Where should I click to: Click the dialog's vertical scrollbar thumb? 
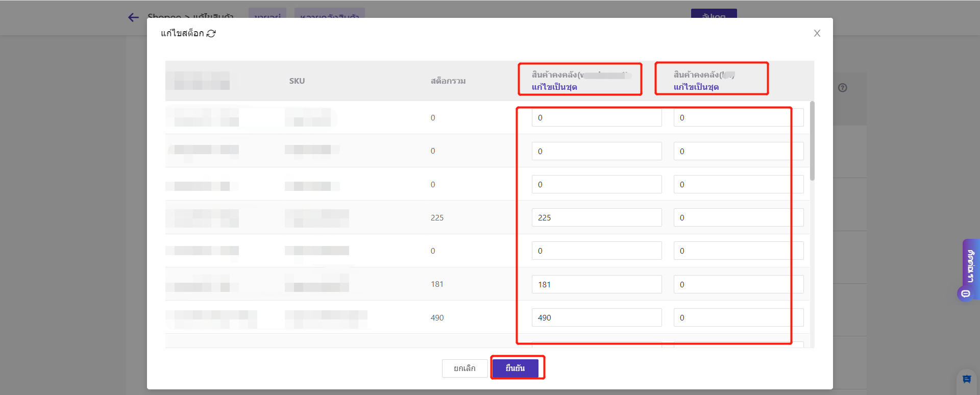coord(812,141)
